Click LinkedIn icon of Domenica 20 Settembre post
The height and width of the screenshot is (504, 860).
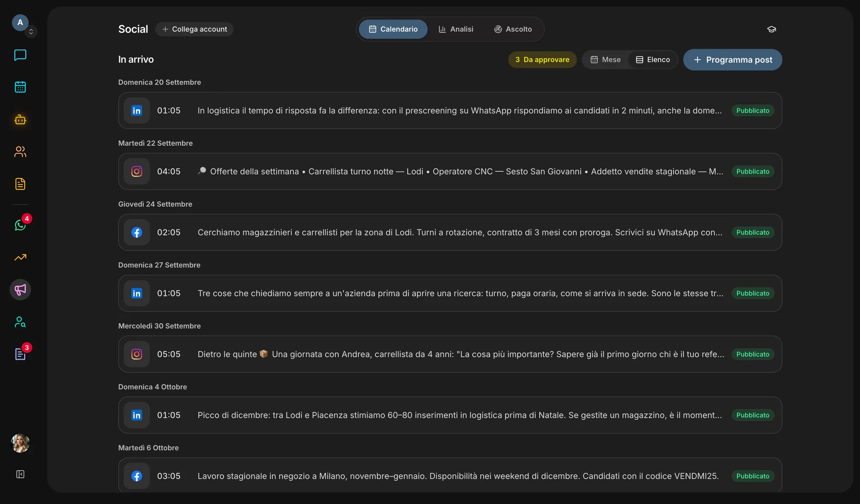pyautogui.click(x=137, y=111)
